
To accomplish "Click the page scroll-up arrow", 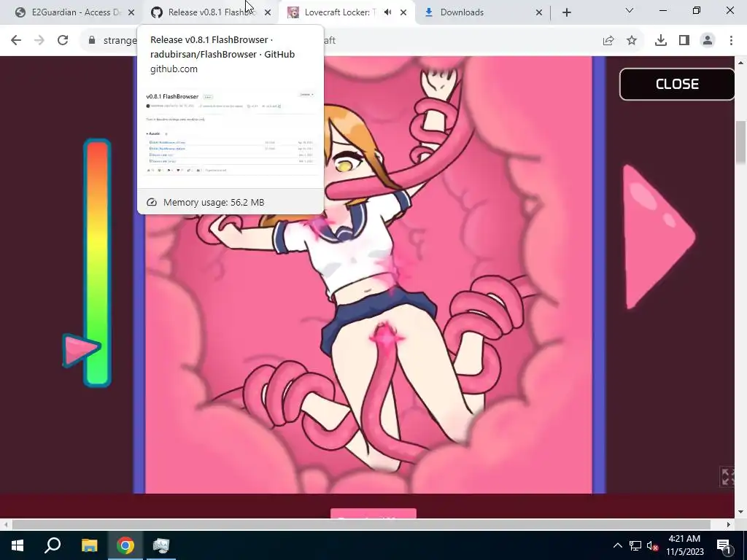I will 740,63.
